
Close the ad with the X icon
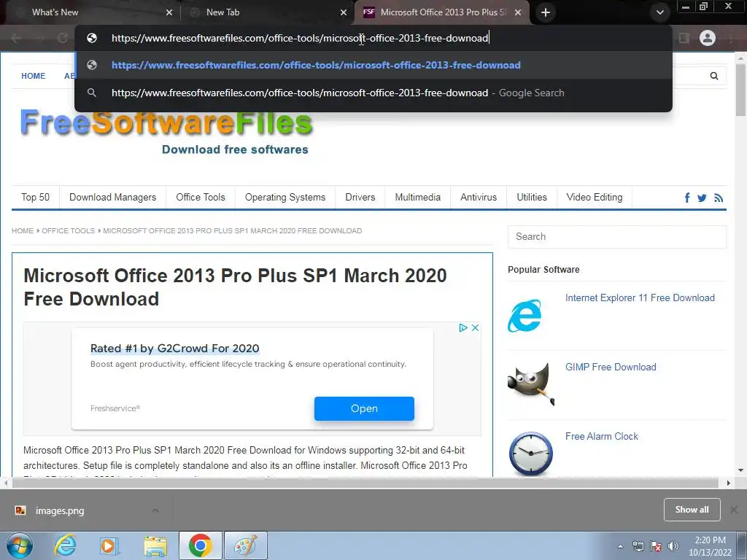coord(475,327)
